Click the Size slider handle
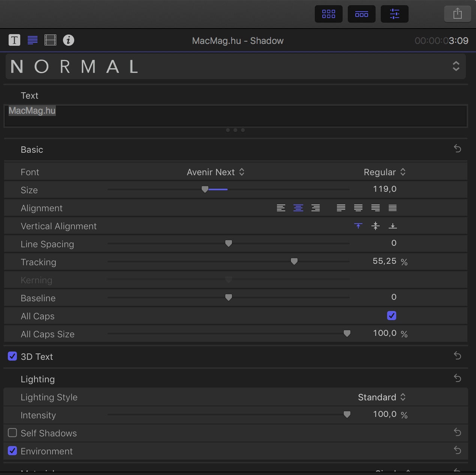476x475 pixels. 205,189
